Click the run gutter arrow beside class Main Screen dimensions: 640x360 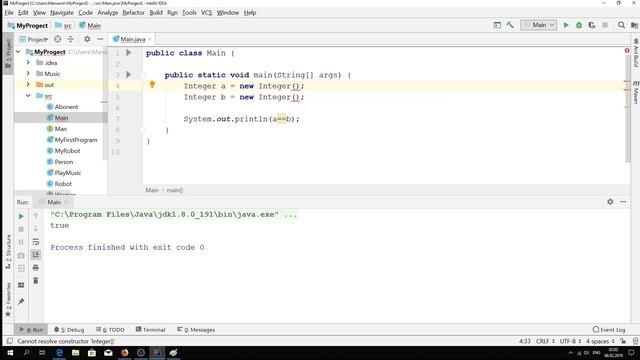pyautogui.click(x=129, y=53)
